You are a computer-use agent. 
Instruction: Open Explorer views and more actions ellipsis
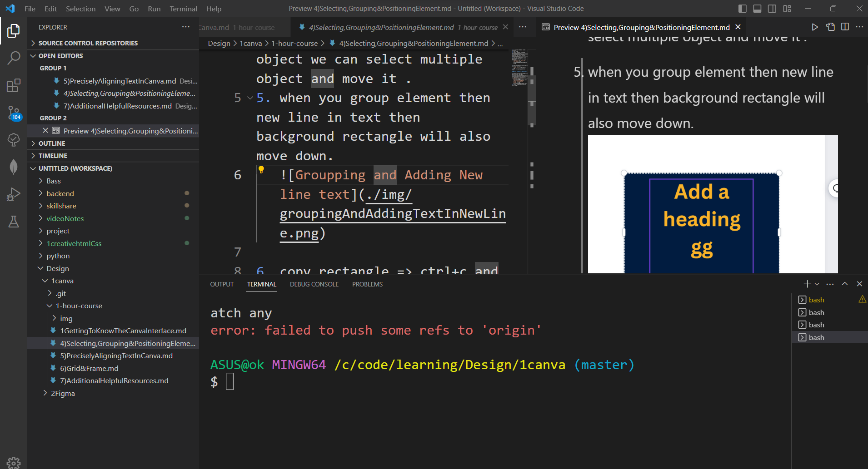click(x=186, y=27)
